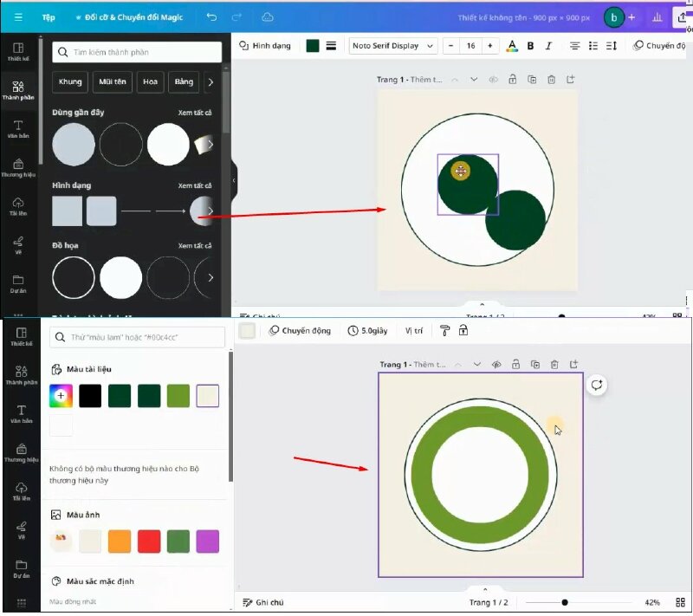Click the Tìm kiếm thành phần search field
The height and width of the screenshot is (616, 693).
(137, 53)
